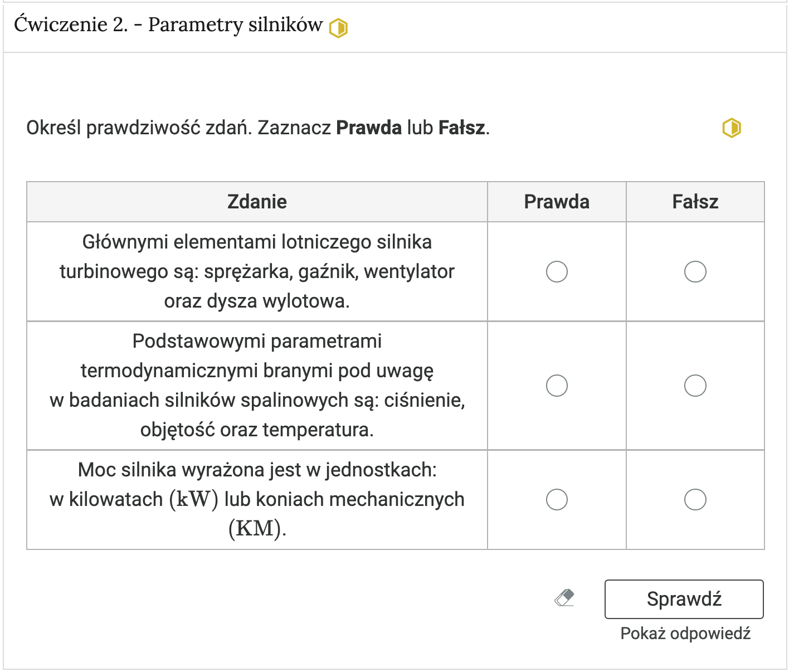Viewport: 789px width, 672px height.
Task: Click the Fałsz column header
Action: tap(695, 201)
